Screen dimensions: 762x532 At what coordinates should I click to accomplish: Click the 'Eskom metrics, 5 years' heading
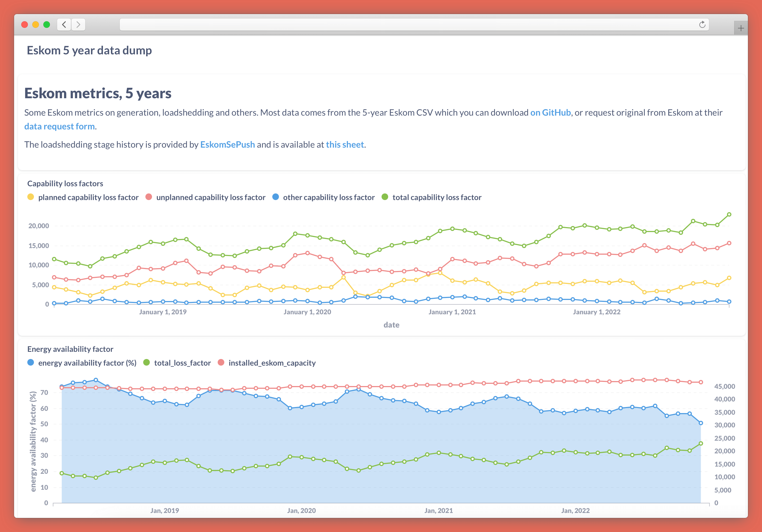point(98,93)
